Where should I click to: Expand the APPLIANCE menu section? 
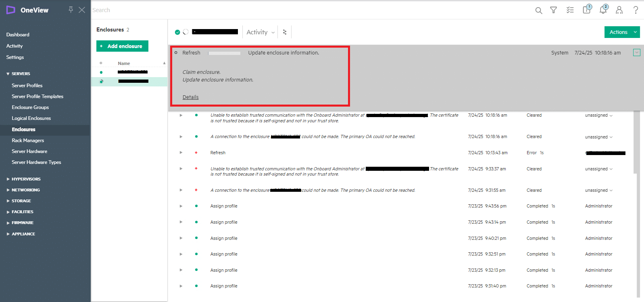pos(8,234)
